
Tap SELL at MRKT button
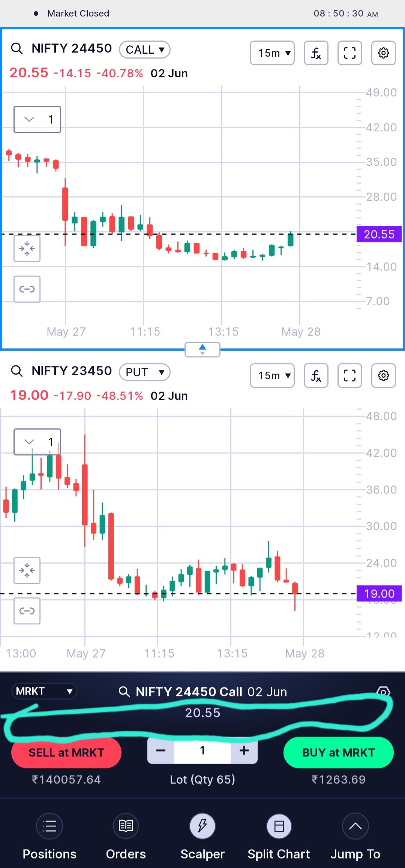coord(66,752)
